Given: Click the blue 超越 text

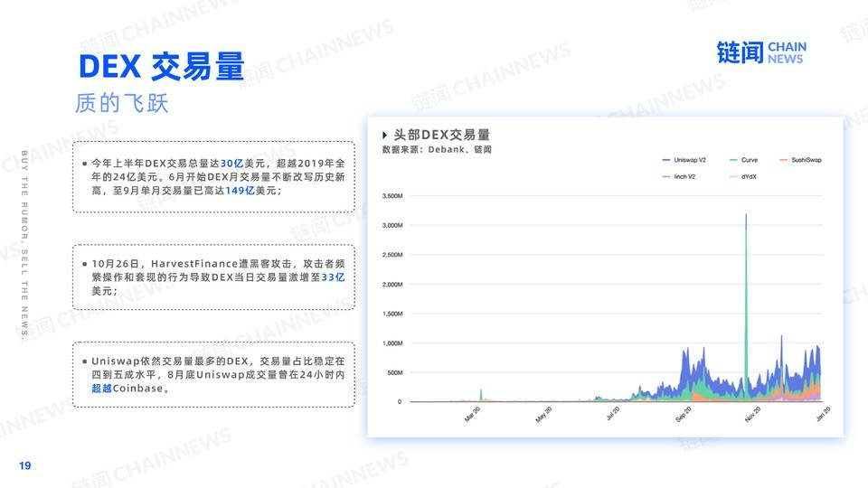Looking at the screenshot, I should click(x=102, y=389).
